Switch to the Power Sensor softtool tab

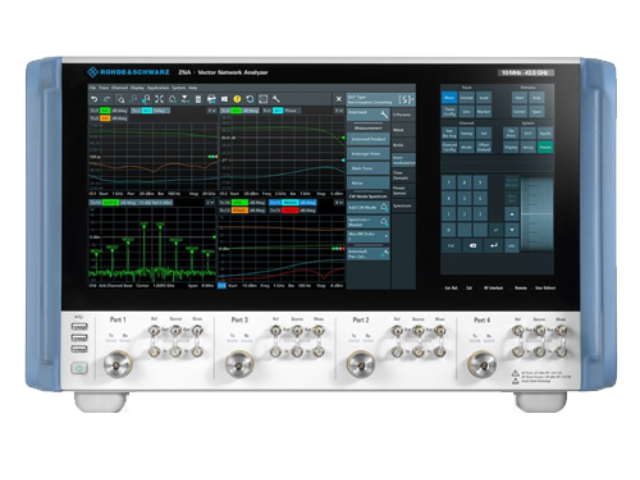coord(403,191)
